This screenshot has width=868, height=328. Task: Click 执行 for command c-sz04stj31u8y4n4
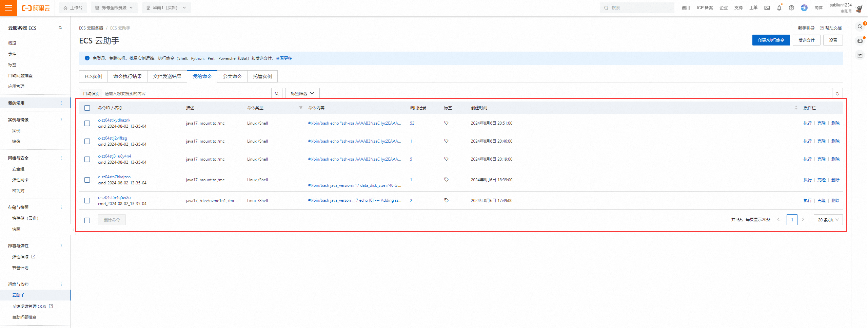[x=807, y=159]
